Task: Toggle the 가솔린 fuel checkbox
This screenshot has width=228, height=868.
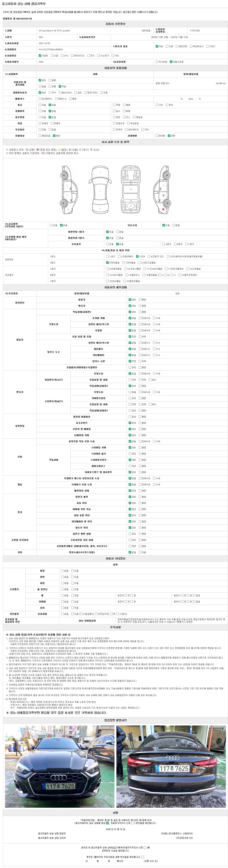Action: pos(40,56)
